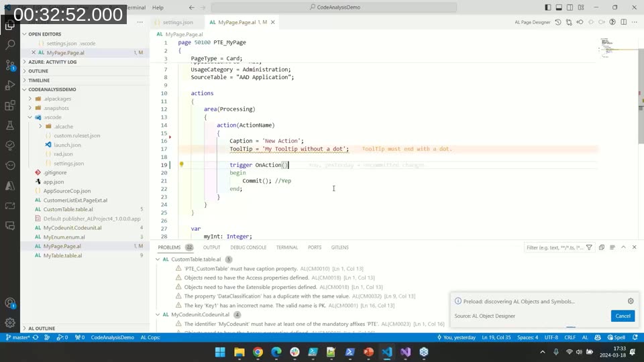Change indentation via Spaces: 4

pyautogui.click(x=527, y=337)
